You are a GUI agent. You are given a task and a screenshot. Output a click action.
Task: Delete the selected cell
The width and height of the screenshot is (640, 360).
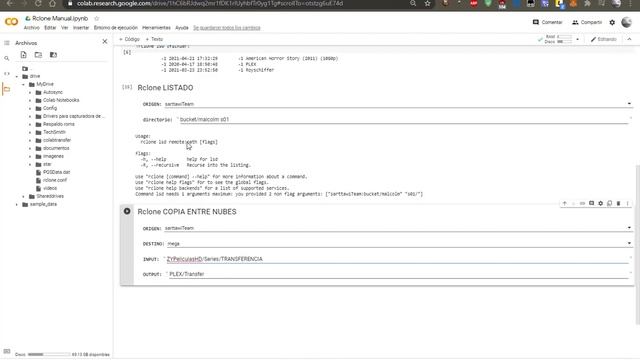[618, 203]
